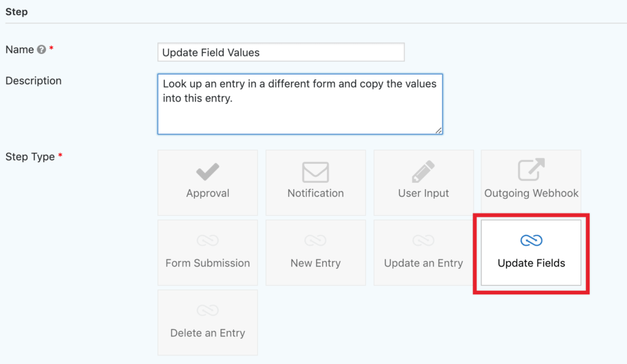627x364 pixels.
Task: Click into the Name text field
Action: [x=280, y=53]
